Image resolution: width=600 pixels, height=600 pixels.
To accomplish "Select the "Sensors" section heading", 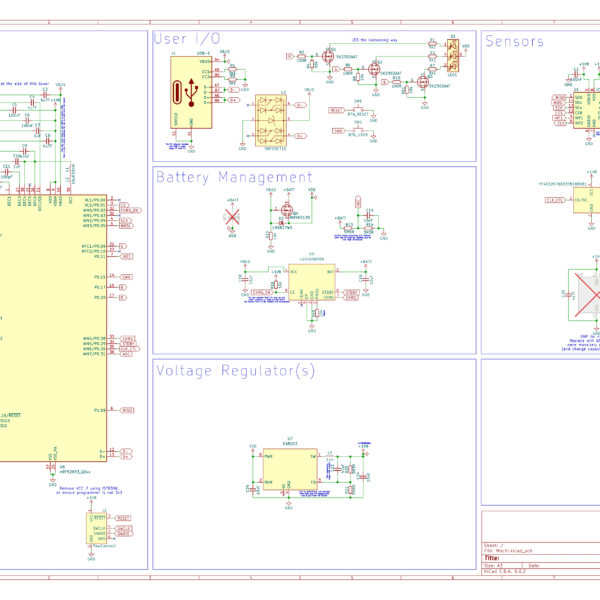I will pos(514,41).
